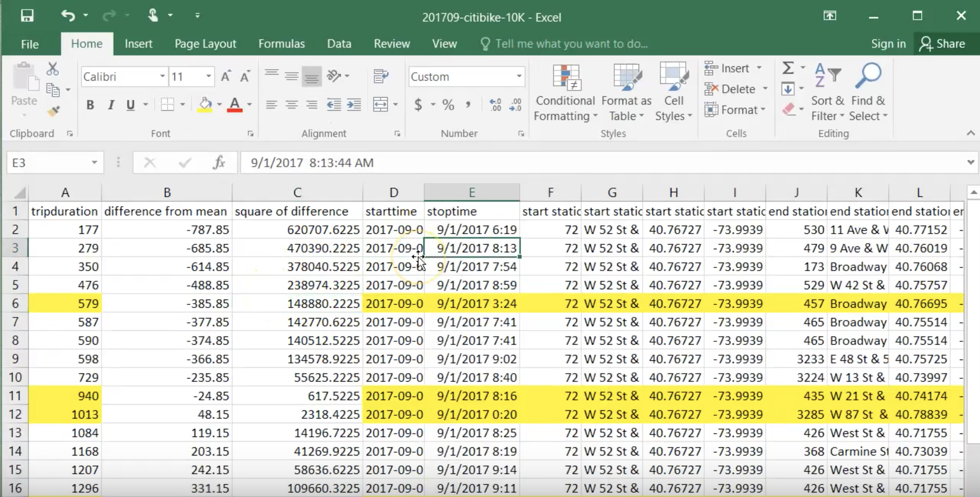980x497 pixels.
Task: Apply cell borders icon
Action: pyautogui.click(x=167, y=104)
